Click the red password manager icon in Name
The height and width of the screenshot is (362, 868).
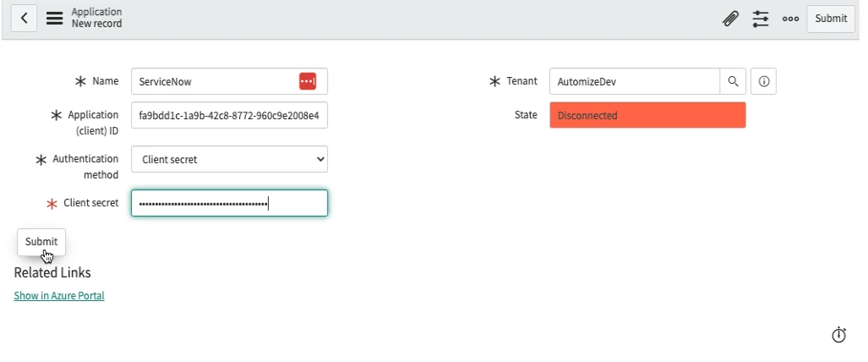click(x=308, y=81)
